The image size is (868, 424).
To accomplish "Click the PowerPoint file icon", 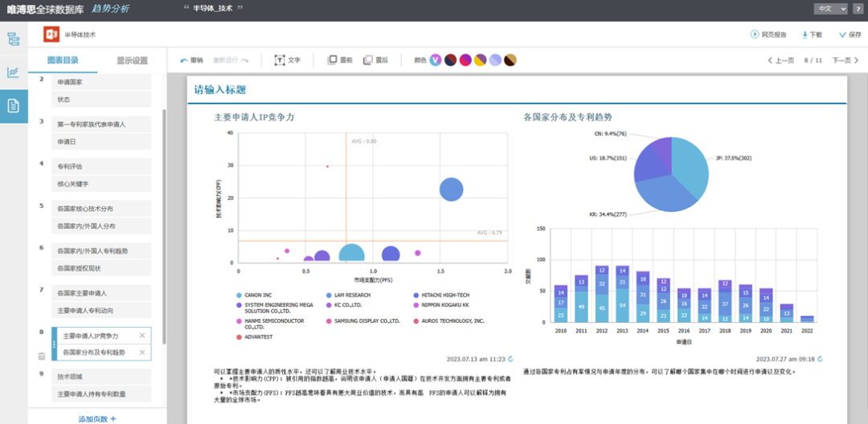I will point(51,35).
